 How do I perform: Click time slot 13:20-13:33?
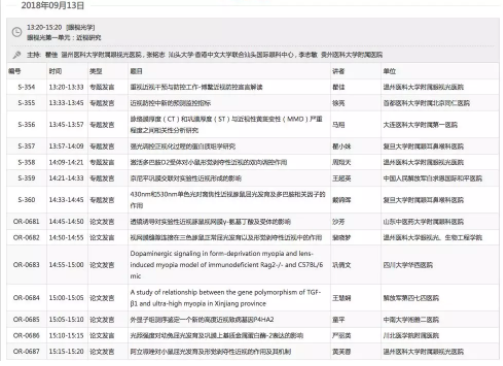coord(66,87)
